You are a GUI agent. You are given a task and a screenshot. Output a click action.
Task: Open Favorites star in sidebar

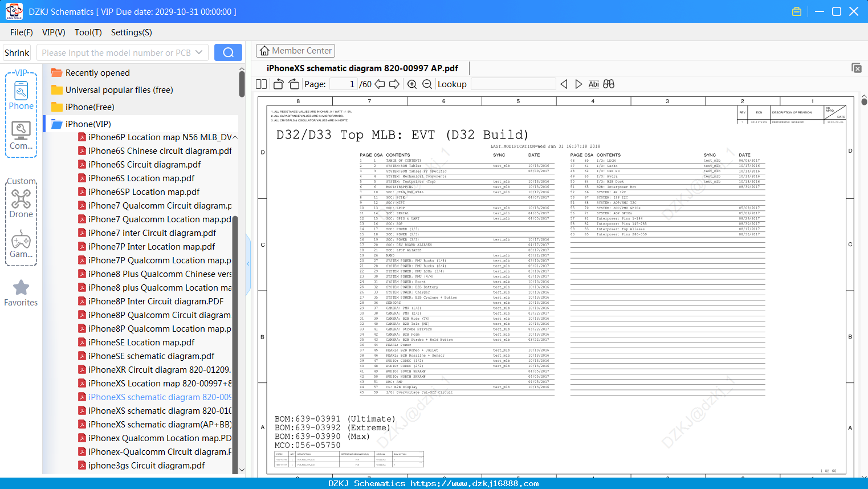(21, 293)
